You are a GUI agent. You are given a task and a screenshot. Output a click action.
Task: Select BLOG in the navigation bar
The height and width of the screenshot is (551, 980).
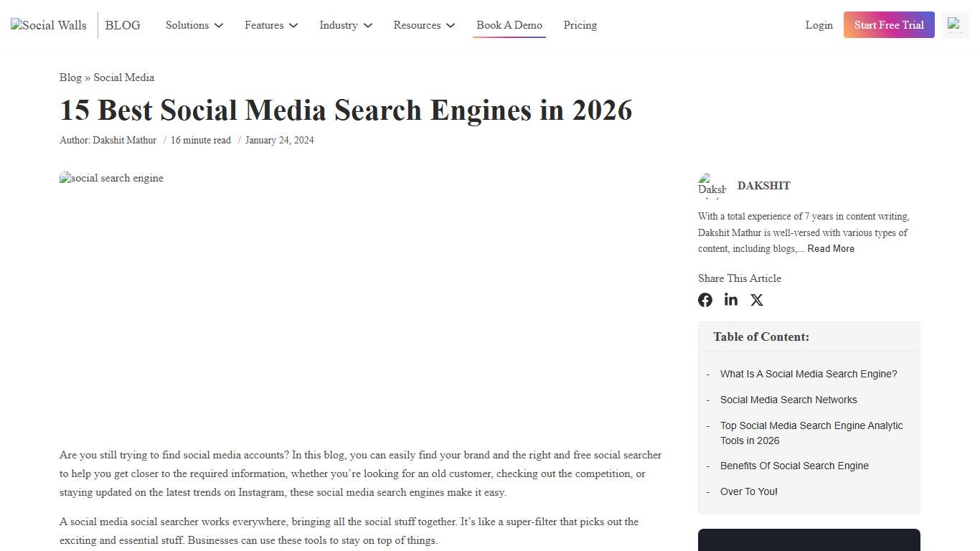click(x=122, y=25)
